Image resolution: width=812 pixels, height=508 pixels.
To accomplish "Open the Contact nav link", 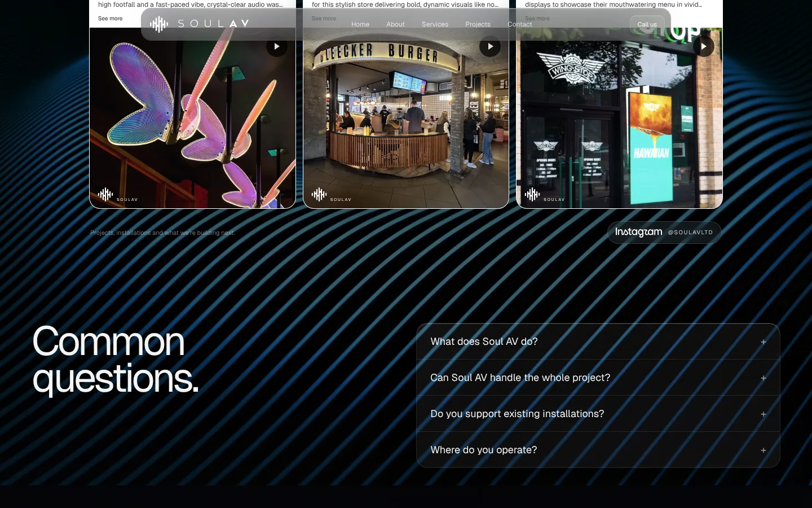I will 519,24.
